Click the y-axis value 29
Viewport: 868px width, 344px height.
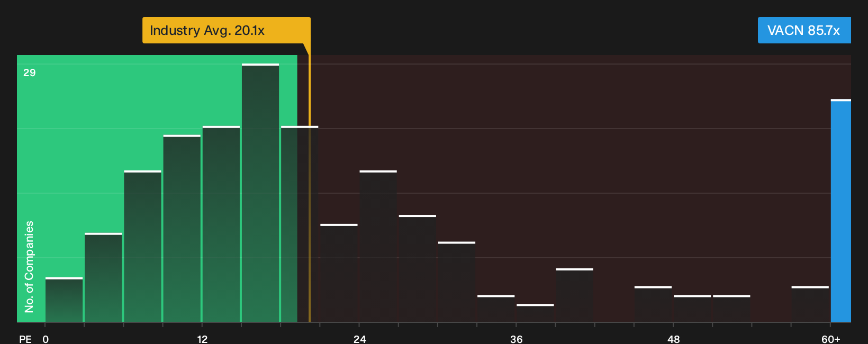tap(30, 73)
